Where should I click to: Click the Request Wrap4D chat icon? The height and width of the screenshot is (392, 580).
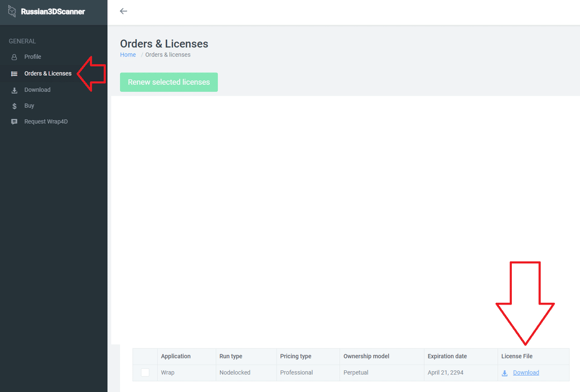(14, 122)
